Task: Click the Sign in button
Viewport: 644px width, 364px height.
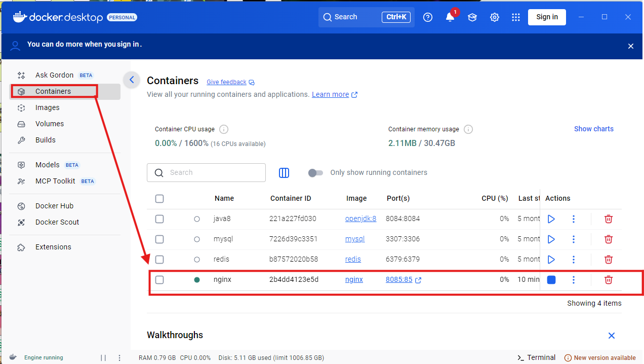Action: coord(547,17)
